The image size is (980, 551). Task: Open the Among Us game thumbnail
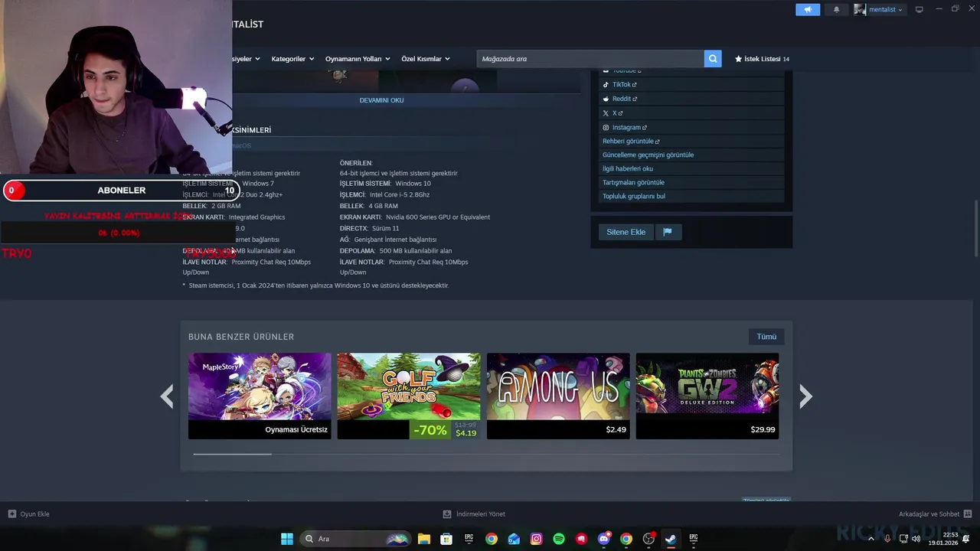(558, 386)
